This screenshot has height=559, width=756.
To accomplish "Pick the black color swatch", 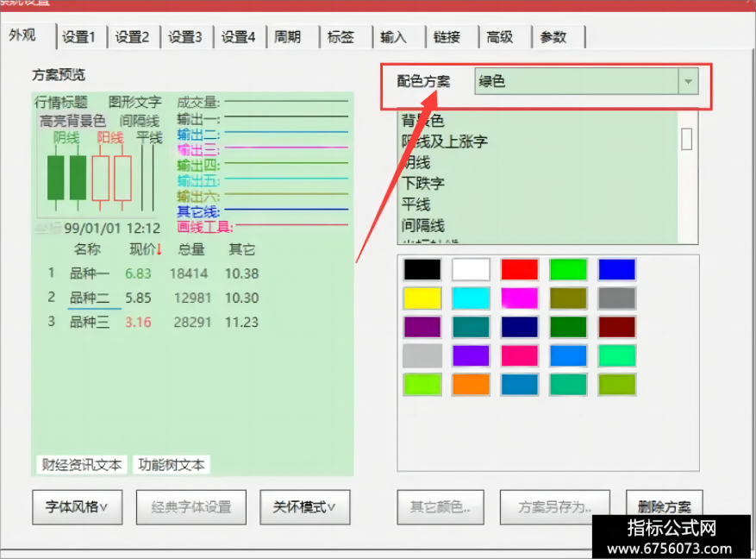I will click(422, 270).
